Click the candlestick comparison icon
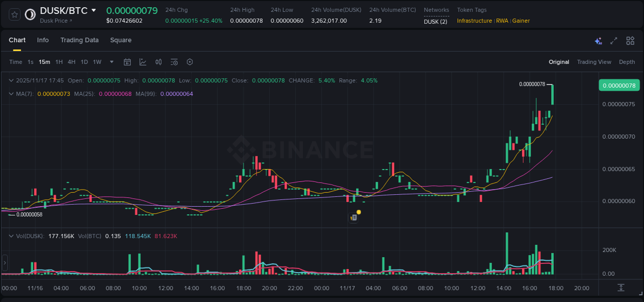The width and height of the screenshot is (644, 302). pos(159,62)
